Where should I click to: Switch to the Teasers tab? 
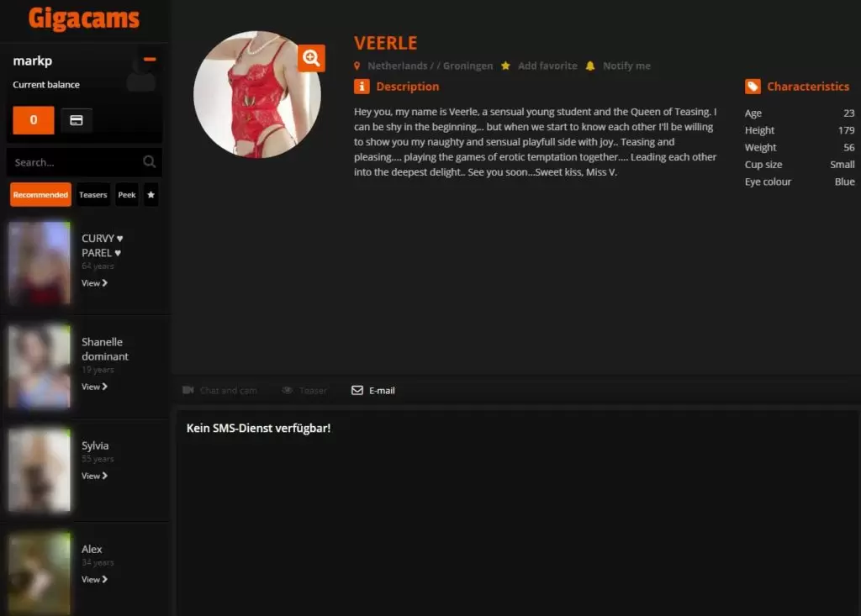[x=92, y=194]
